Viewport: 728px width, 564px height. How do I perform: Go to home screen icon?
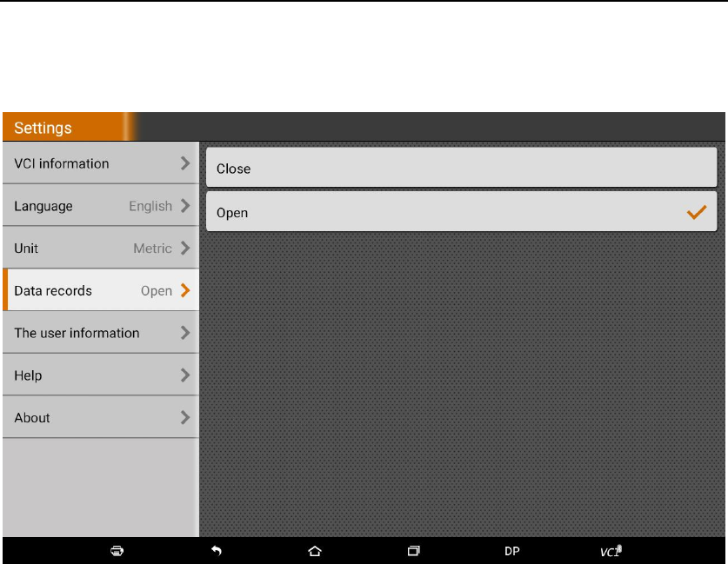click(315, 551)
